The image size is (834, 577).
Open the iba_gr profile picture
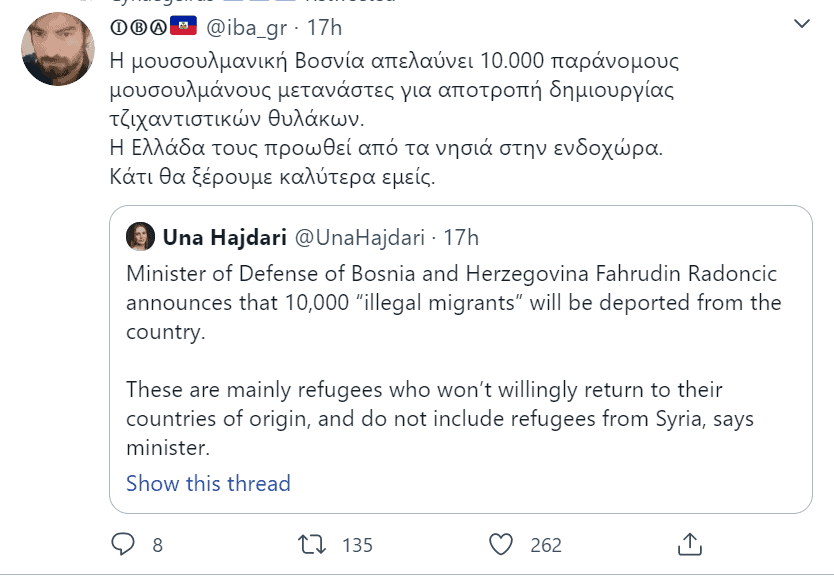pyautogui.click(x=59, y=49)
